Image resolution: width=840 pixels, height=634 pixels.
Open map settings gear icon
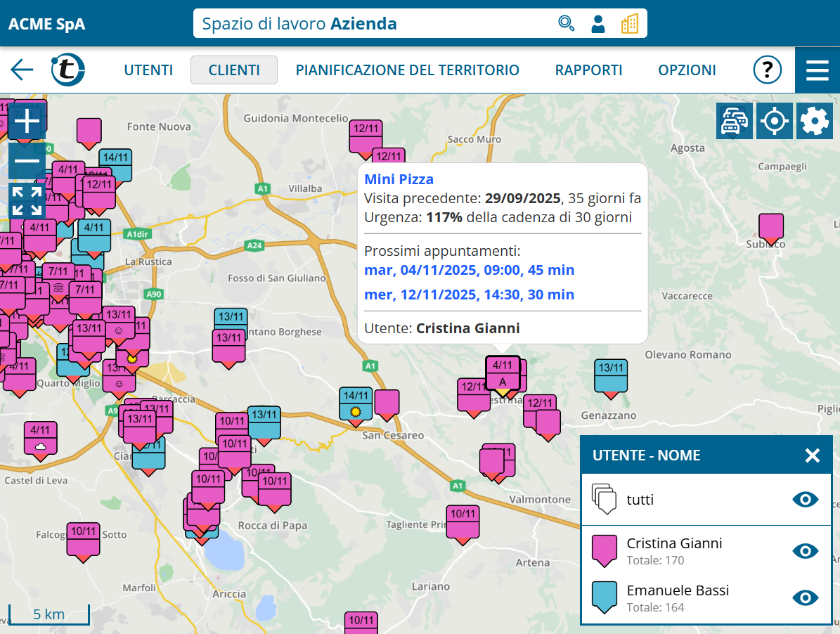[x=814, y=121]
